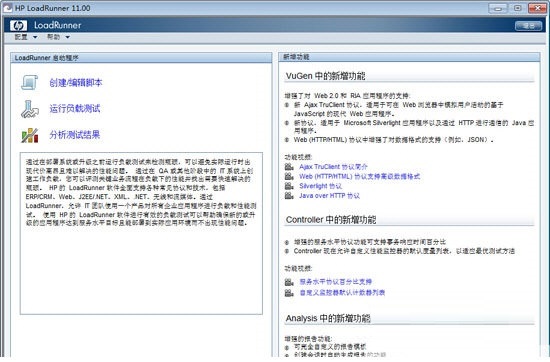
Task: Open the 配置 menu
Action: coord(21,37)
